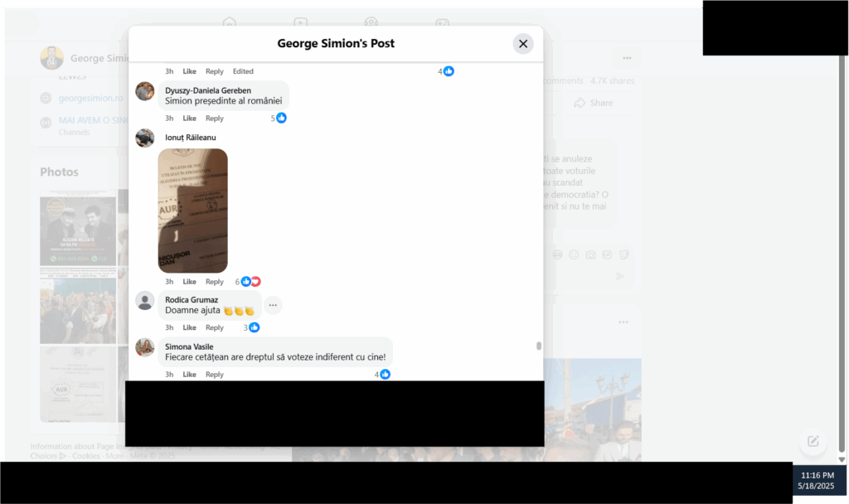Open post options above the shares count
Viewport: 849px width, 504px height.
[627, 58]
